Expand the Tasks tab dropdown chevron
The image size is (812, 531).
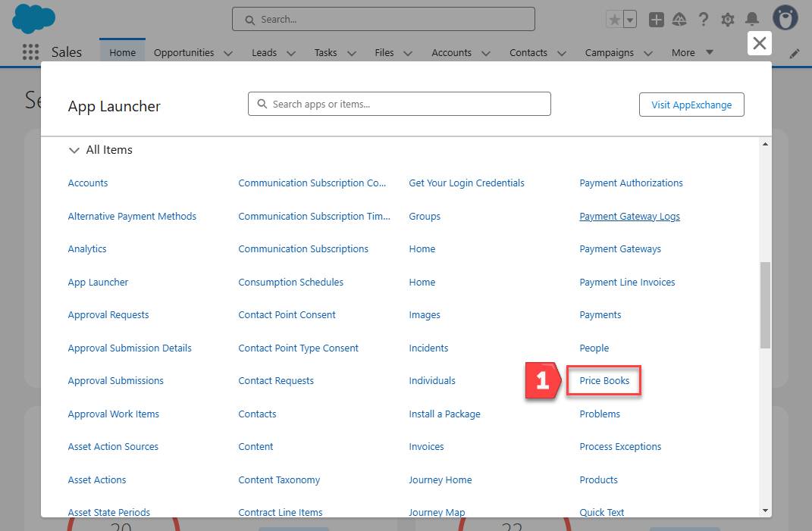tap(352, 53)
